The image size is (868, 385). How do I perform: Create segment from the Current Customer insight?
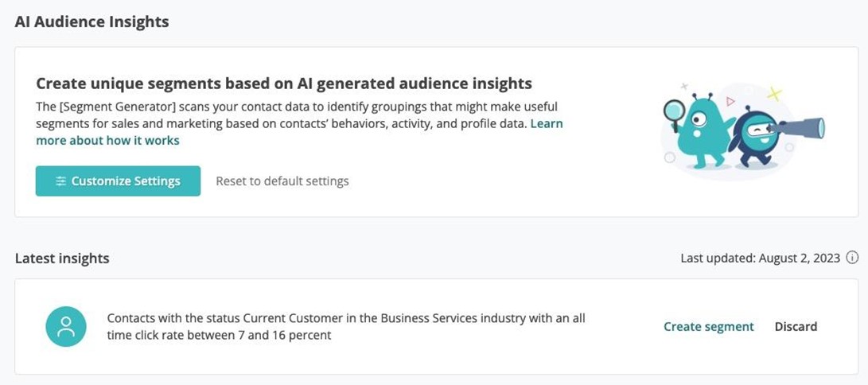[709, 326]
